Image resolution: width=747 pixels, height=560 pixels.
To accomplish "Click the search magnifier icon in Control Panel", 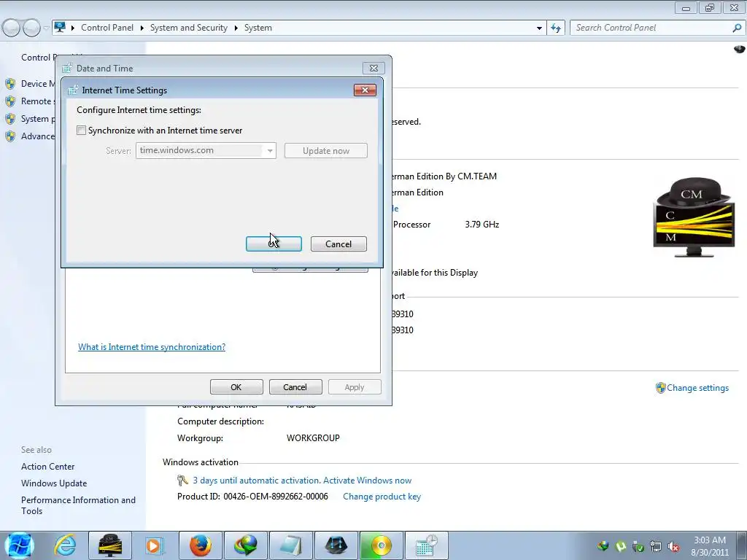I will pos(737,28).
